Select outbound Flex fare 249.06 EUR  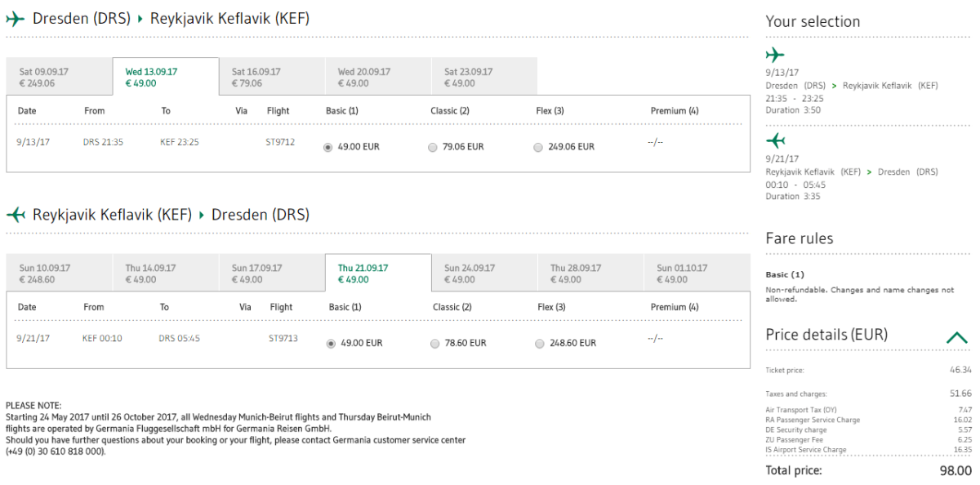point(537,148)
